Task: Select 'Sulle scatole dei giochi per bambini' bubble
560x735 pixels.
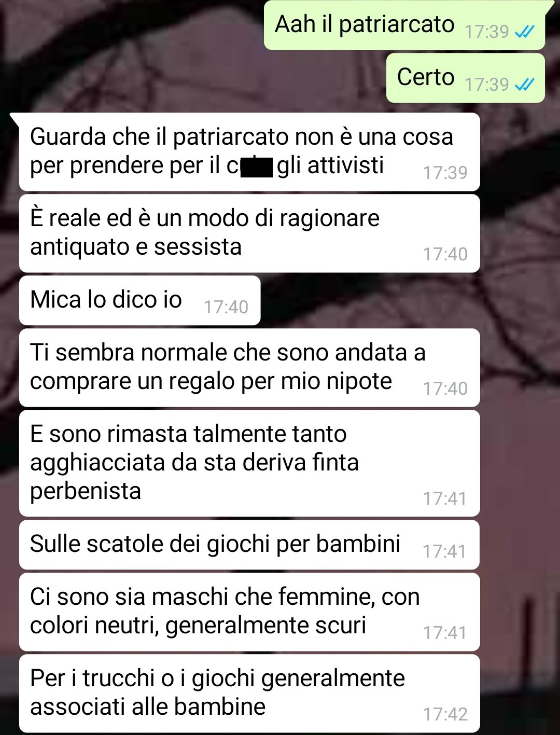Action: [x=249, y=545]
